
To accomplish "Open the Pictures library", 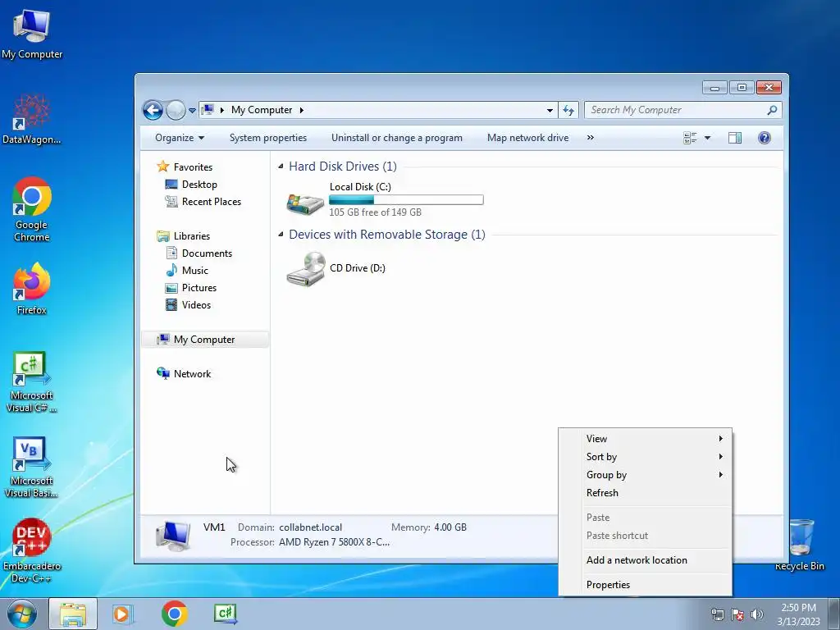I will click(191, 288).
